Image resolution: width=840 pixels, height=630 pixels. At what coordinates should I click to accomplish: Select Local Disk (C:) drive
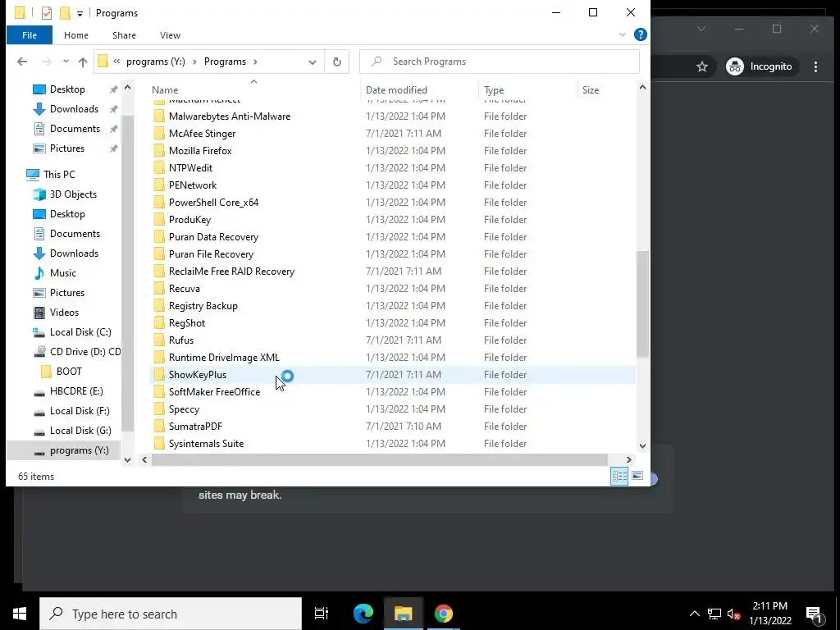pos(80,332)
